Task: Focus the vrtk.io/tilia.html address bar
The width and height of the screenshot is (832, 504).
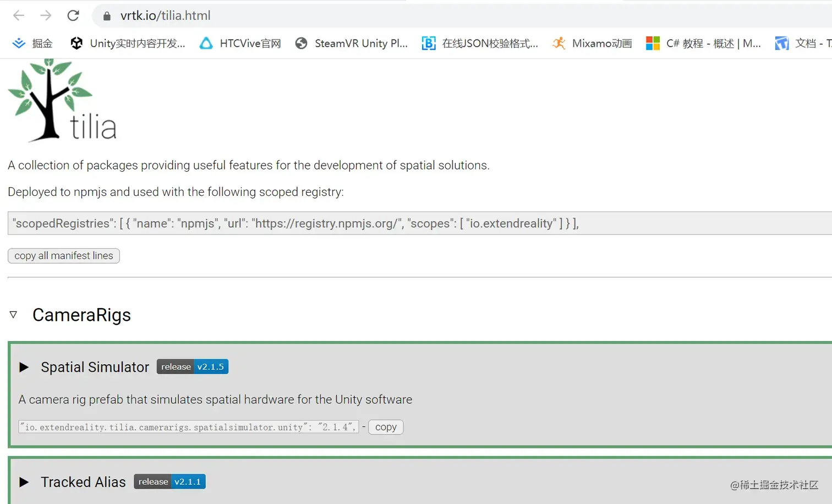Action: point(462,15)
